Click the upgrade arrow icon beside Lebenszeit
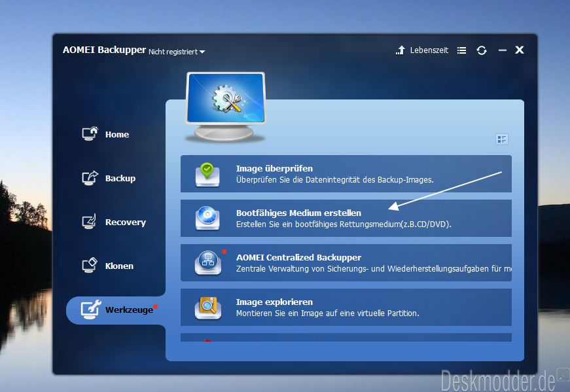This screenshot has height=392, width=570. coord(401,50)
